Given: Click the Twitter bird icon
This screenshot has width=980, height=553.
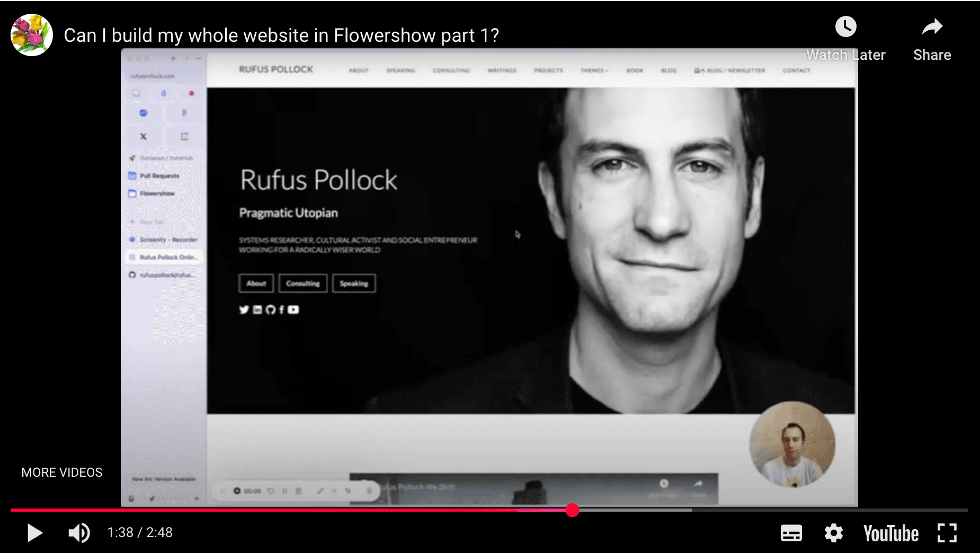Looking at the screenshot, I should (244, 310).
